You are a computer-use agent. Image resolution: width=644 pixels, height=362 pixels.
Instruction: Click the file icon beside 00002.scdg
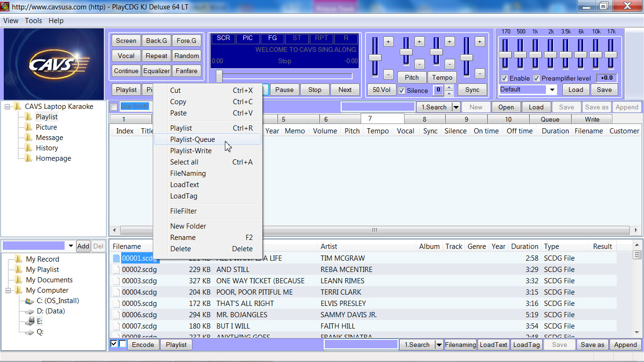tap(116, 270)
